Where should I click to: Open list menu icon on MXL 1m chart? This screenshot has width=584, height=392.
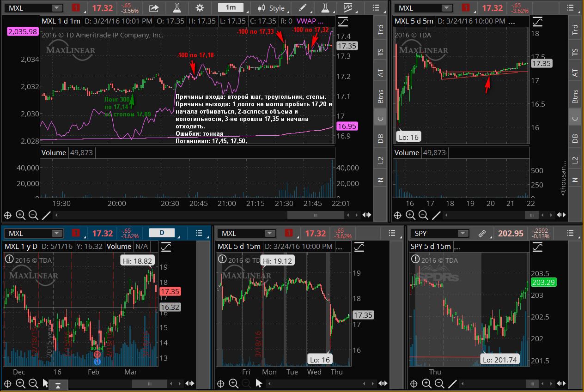tap(376, 8)
